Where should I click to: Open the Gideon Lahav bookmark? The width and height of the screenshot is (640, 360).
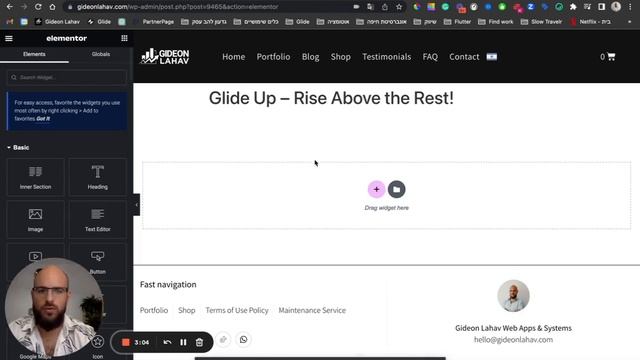click(58, 22)
